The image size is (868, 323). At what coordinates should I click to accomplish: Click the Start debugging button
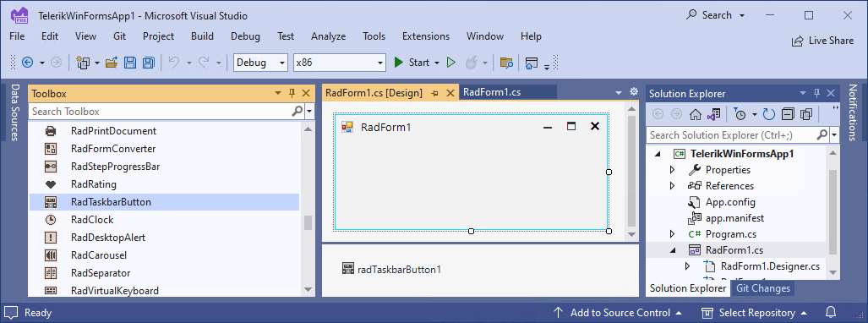[x=412, y=63]
